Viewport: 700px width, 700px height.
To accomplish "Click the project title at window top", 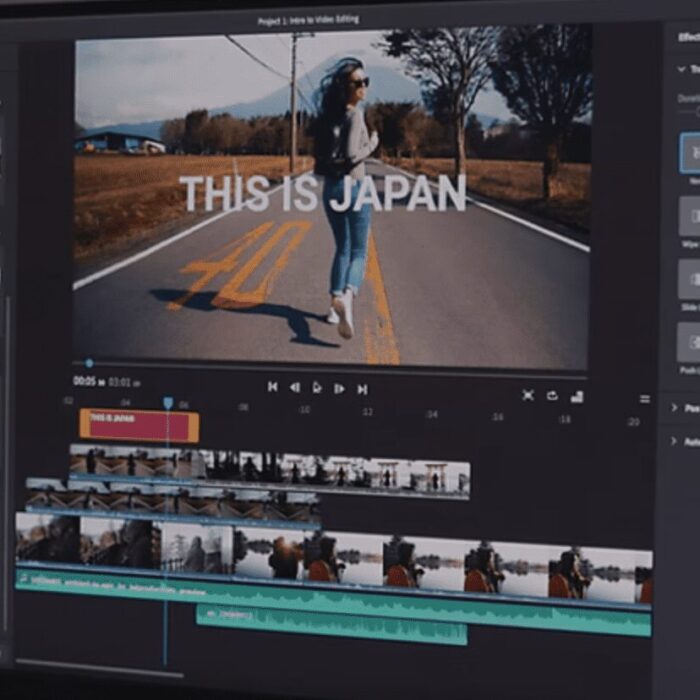I will (x=308, y=20).
